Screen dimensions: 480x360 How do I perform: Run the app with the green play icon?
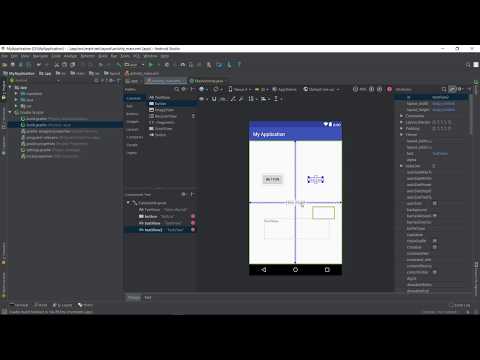tap(151, 65)
